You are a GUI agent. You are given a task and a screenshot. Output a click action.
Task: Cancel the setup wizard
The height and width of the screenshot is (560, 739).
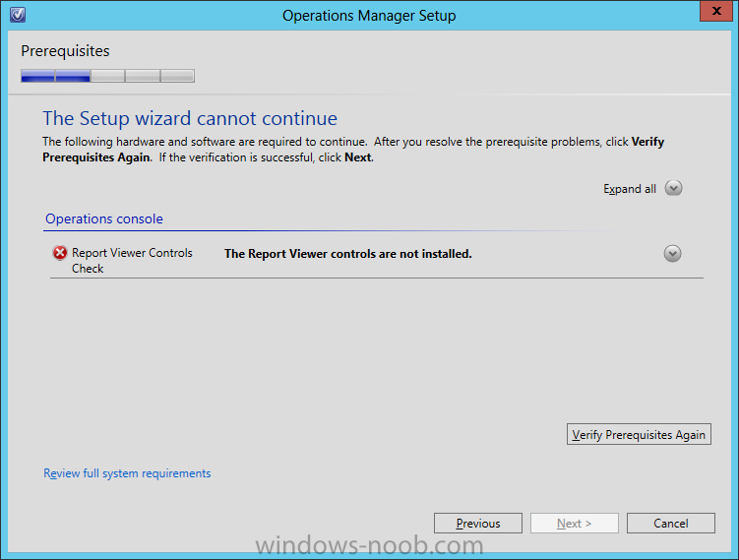[671, 524]
